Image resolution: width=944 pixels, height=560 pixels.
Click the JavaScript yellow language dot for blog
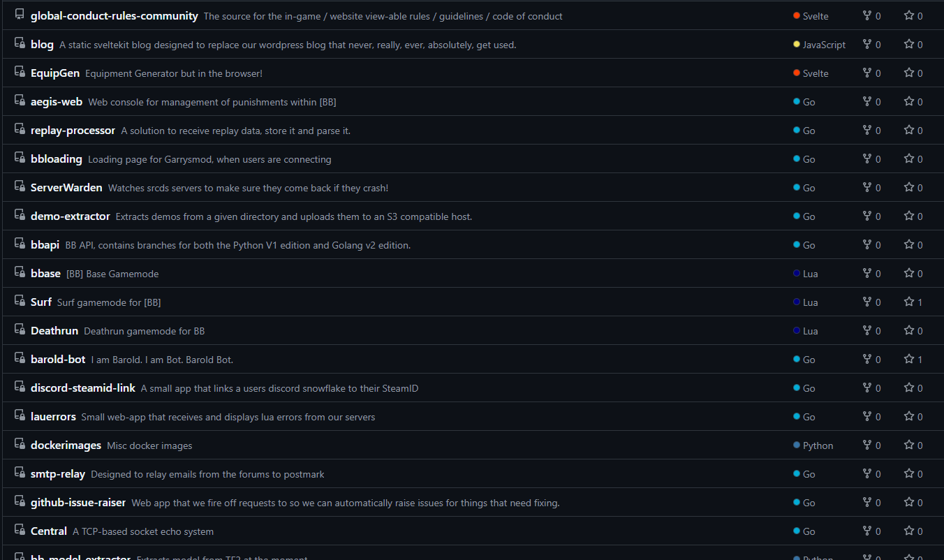(797, 45)
